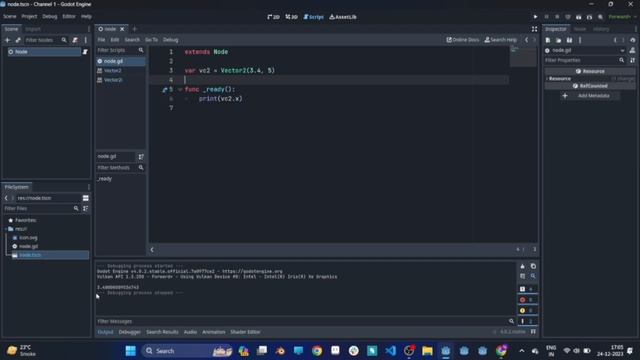Image resolution: width=640 pixels, height=360 pixels.
Task: Toggle sort order of script methods list
Action: click(x=141, y=157)
